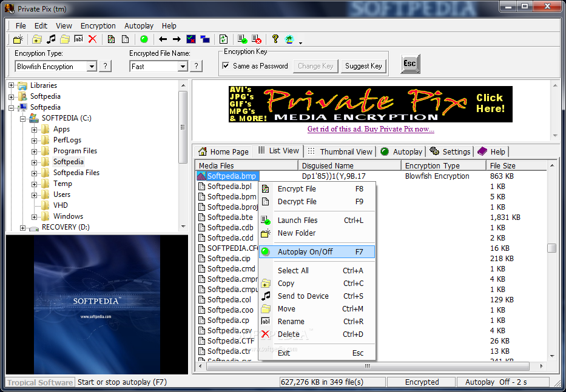The width and height of the screenshot is (566, 392).
Task: Click the ? button beside Encryption Type
Action: tap(105, 66)
